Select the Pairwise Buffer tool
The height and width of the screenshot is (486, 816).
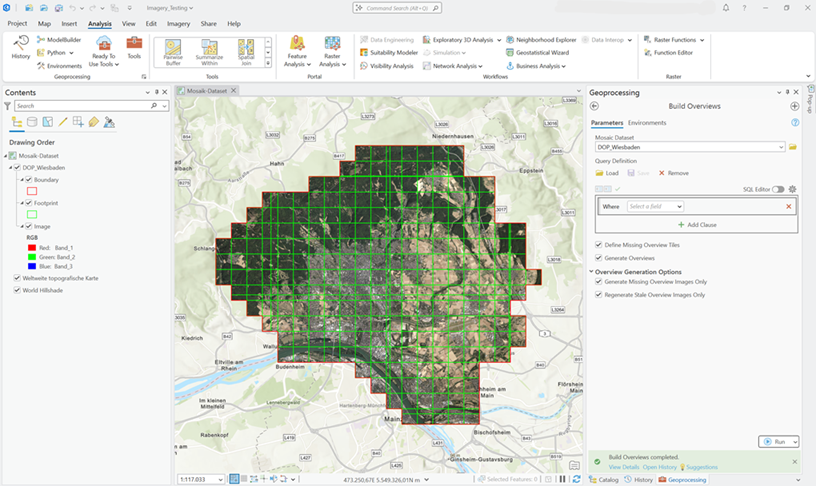tap(173, 52)
